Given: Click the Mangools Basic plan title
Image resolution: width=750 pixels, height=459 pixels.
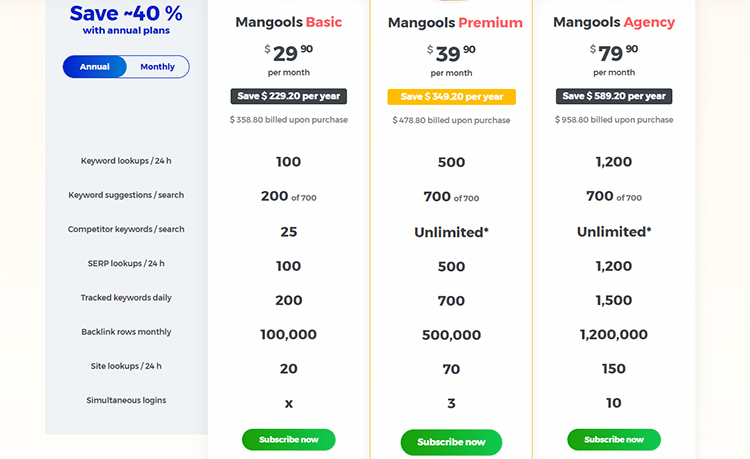Looking at the screenshot, I should pos(288,22).
